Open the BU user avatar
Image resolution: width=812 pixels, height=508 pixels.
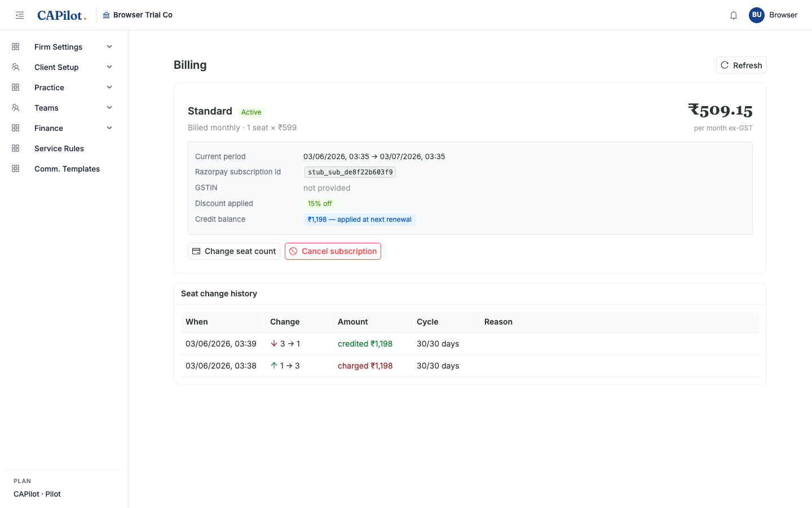(757, 15)
